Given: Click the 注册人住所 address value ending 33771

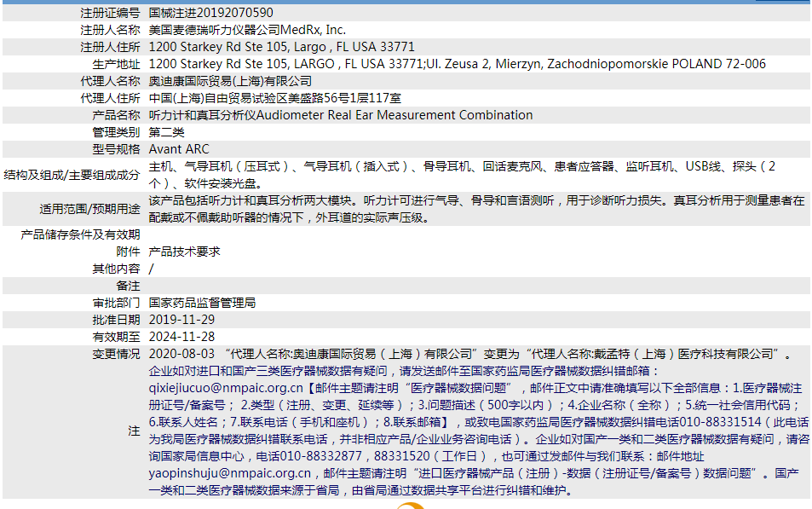Looking at the screenshot, I should tap(282, 47).
